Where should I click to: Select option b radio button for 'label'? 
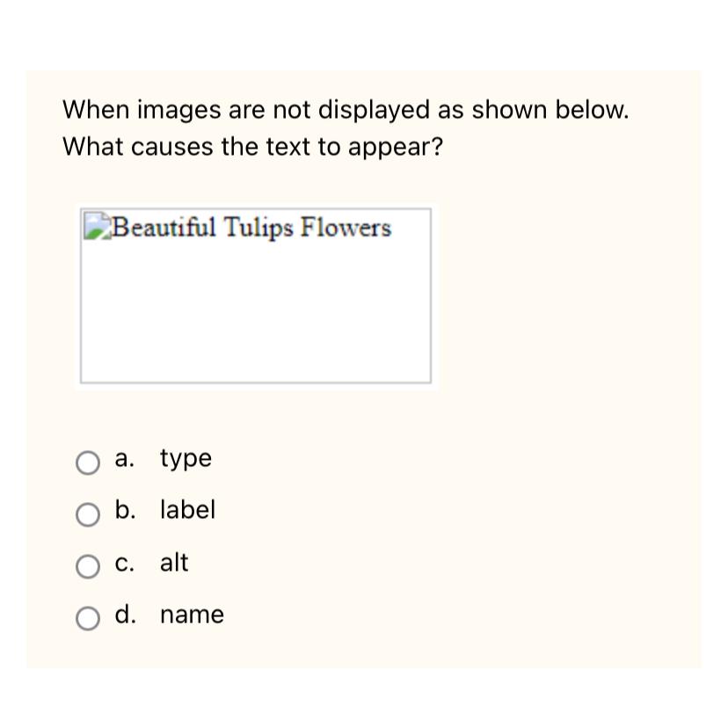(88, 513)
